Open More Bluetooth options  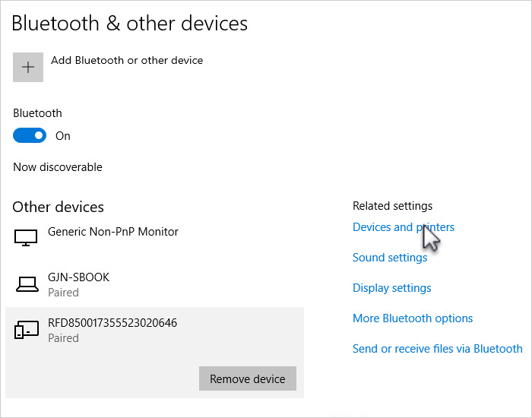coord(413,318)
